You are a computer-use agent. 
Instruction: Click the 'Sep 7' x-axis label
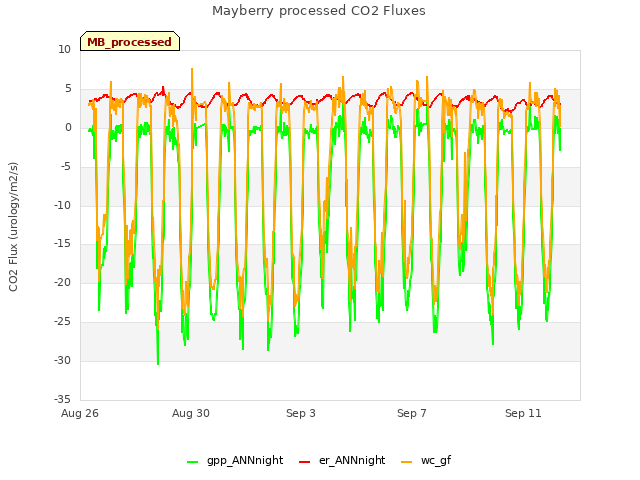412,413
